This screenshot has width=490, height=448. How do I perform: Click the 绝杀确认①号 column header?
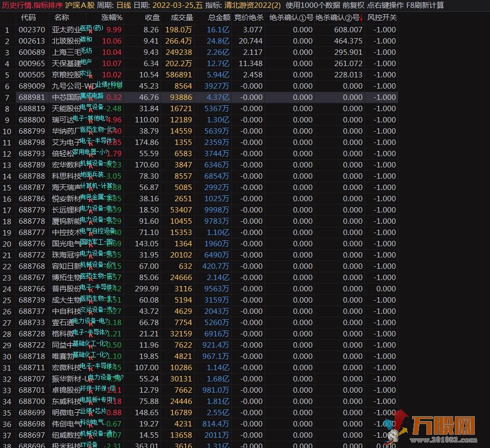pyautogui.click(x=291, y=18)
